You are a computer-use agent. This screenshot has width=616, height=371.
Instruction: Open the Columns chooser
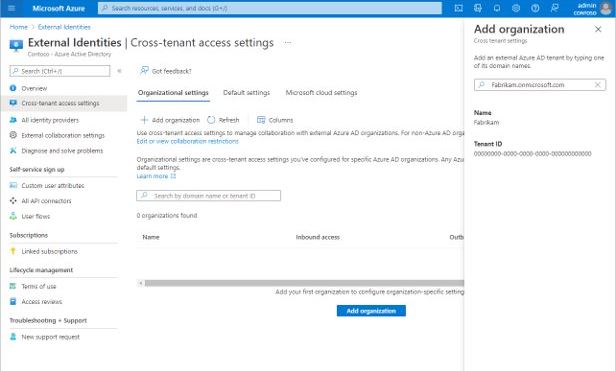click(275, 120)
